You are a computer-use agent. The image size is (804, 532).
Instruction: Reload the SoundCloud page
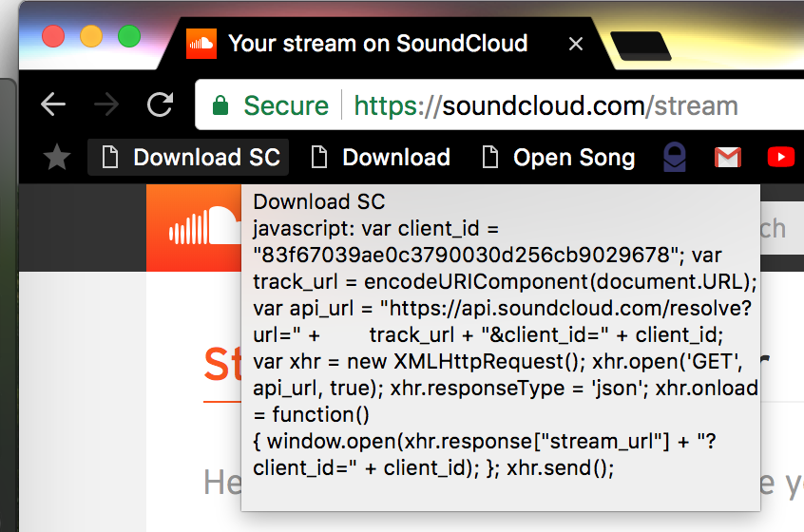(160, 104)
